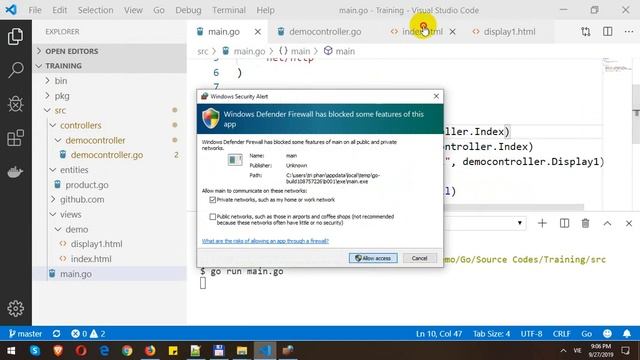
Task: Click the errors and warnings count in status bar
Action: 88,333
